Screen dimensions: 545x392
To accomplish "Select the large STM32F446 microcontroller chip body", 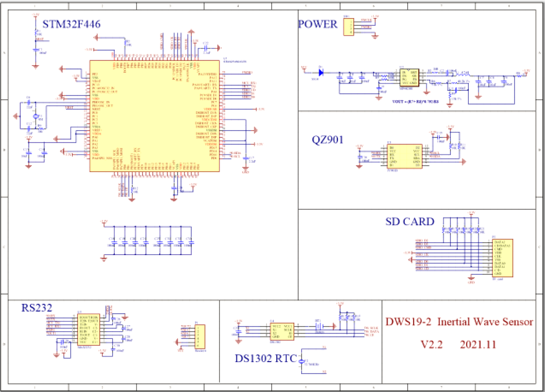I will [x=155, y=116].
